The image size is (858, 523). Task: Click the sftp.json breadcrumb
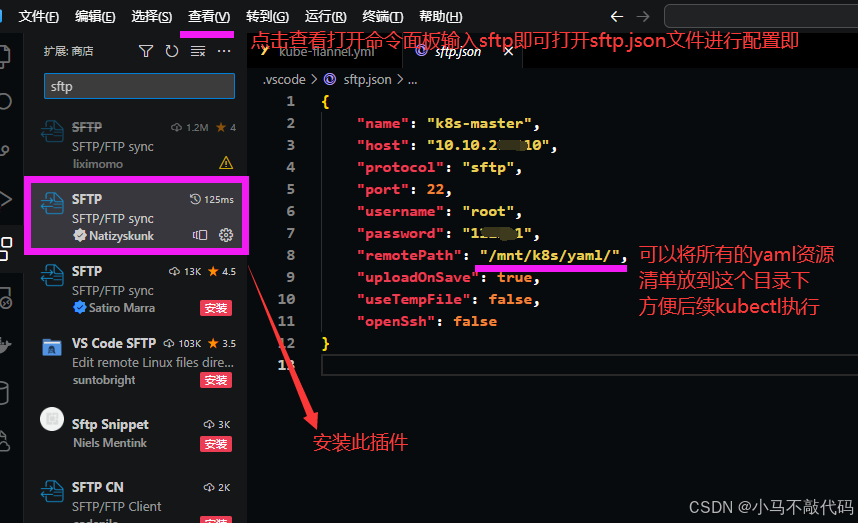pos(367,80)
